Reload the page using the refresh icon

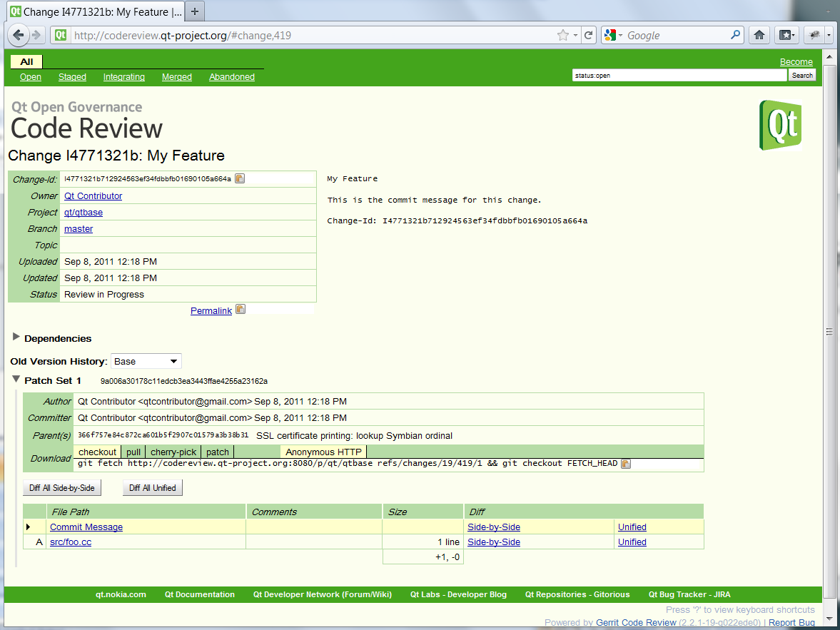588,36
